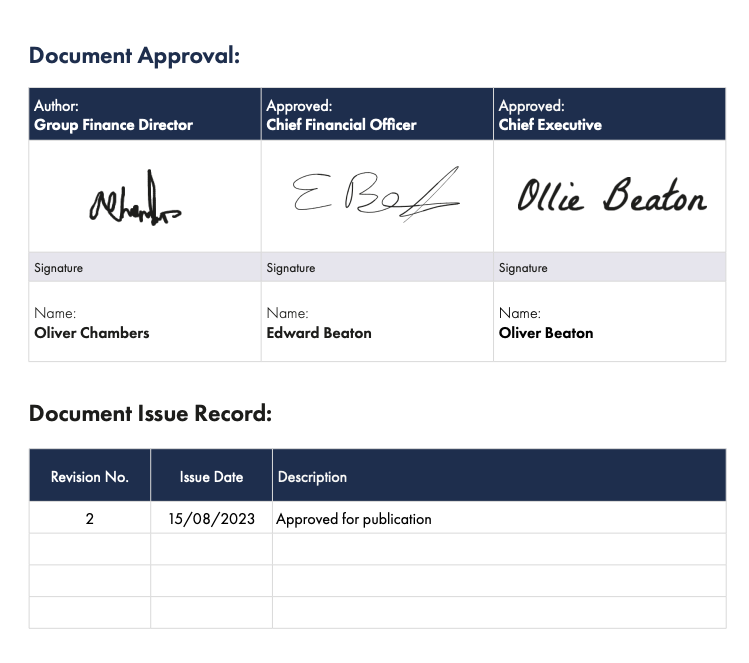This screenshot has width=749, height=663.
Task: Click 'Name:' label above Edward Beaton
Action: click(x=287, y=313)
